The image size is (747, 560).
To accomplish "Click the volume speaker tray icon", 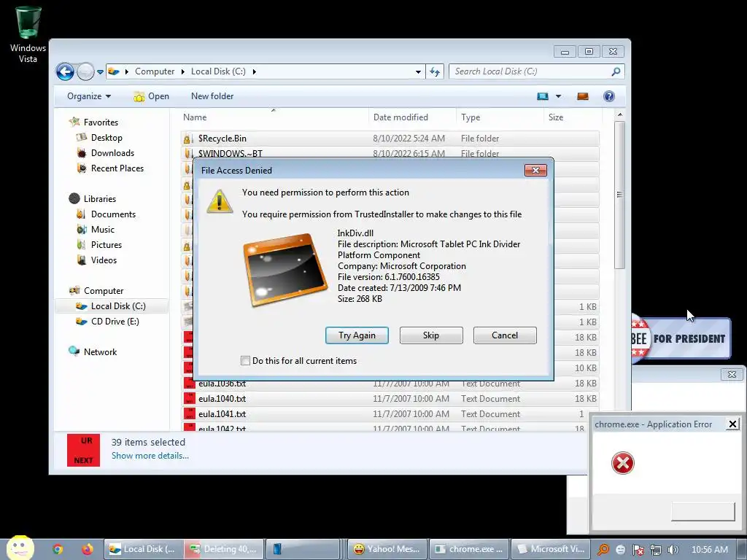I will tap(673, 550).
